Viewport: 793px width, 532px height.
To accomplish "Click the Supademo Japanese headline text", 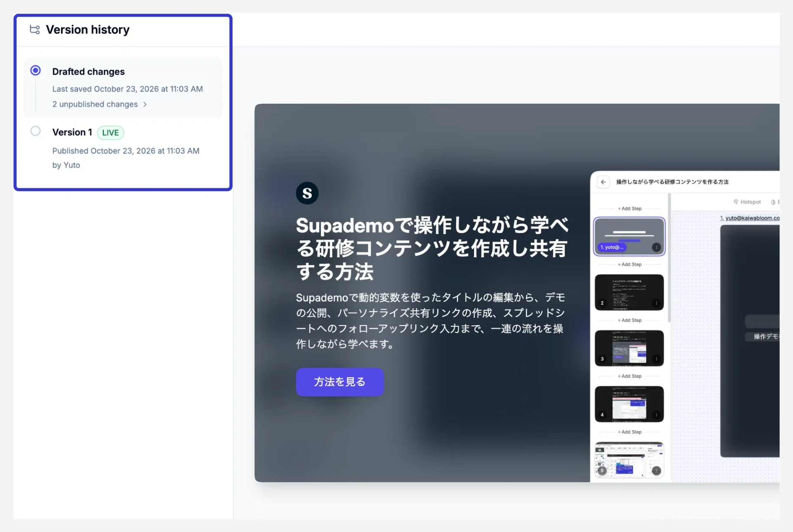I will 432,249.
